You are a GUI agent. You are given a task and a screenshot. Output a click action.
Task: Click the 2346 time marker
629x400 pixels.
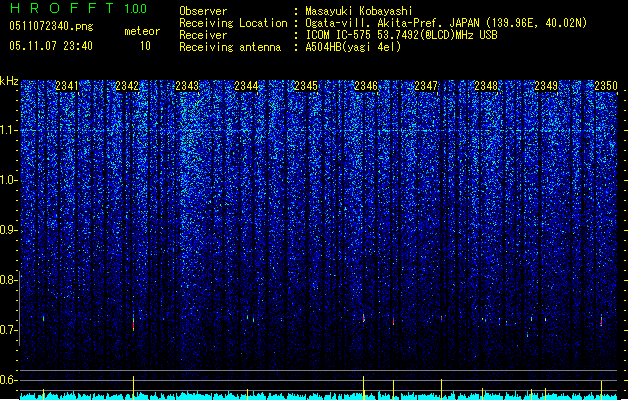pos(366,86)
